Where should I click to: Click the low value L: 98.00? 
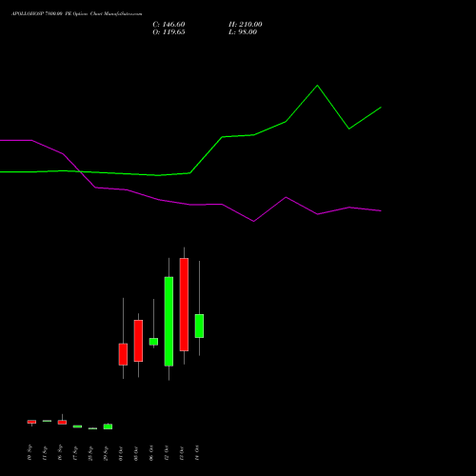coord(243,32)
